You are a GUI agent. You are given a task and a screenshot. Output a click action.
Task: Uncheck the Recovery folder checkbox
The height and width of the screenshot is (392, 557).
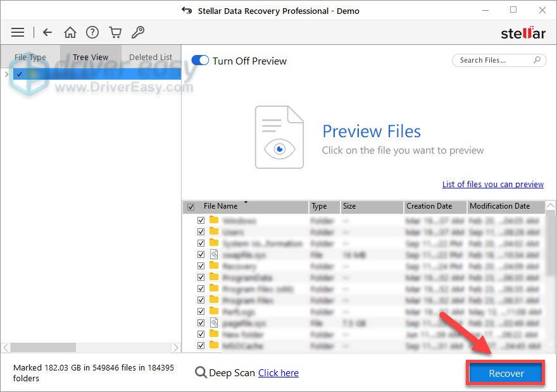(201, 266)
